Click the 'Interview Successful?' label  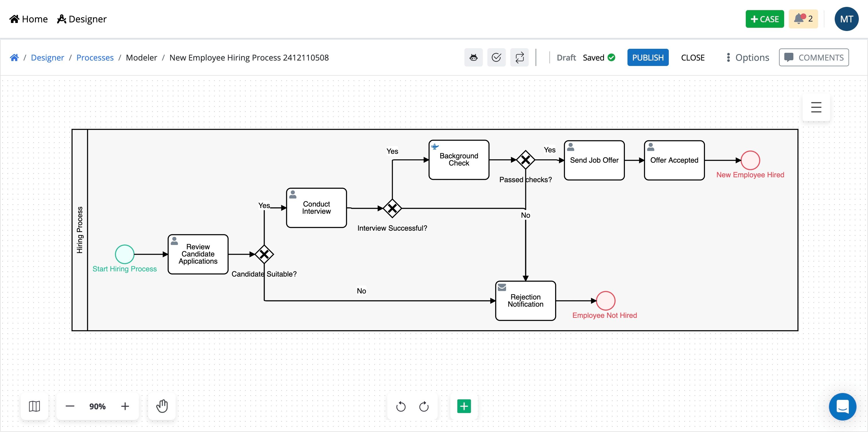coord(392,228)
